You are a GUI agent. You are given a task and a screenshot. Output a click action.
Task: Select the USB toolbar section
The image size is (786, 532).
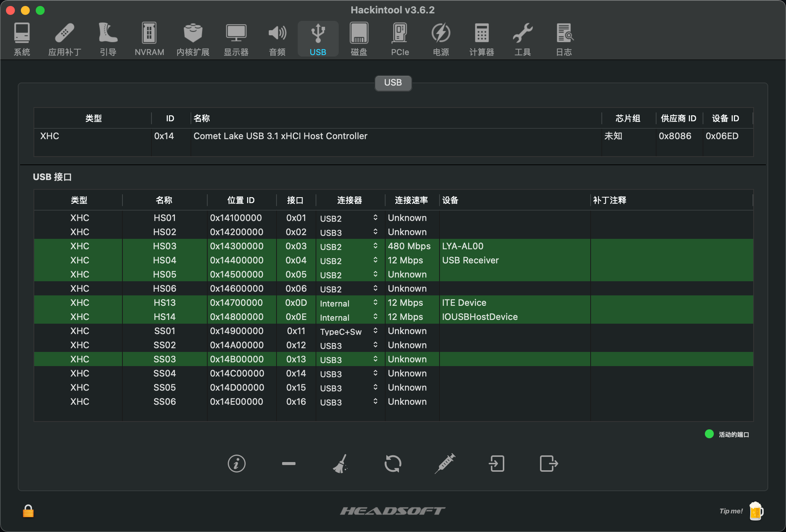tap(318, 39)
